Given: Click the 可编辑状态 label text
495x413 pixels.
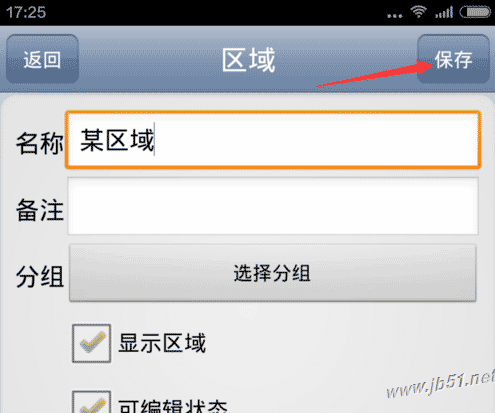Looking at the screenshot, I should point(173,406).
